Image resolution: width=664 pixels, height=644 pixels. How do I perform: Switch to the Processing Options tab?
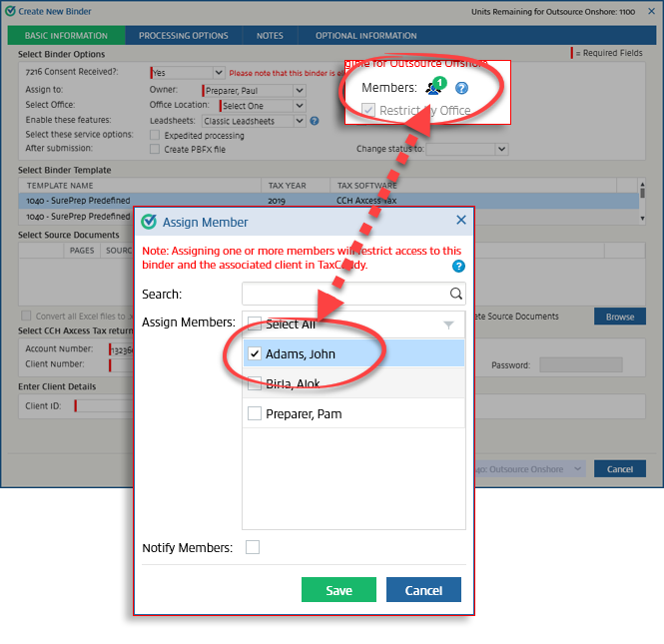pos(184,36)
